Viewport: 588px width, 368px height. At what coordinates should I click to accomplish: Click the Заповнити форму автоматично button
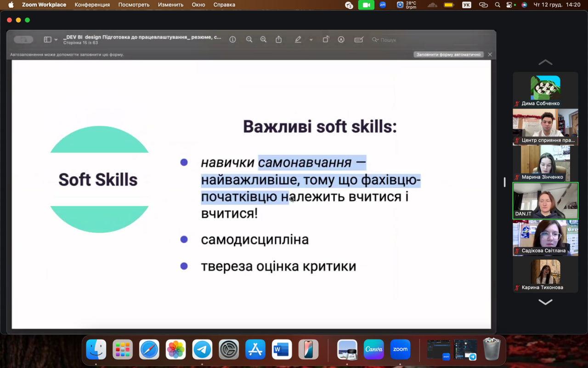point(448,54)
